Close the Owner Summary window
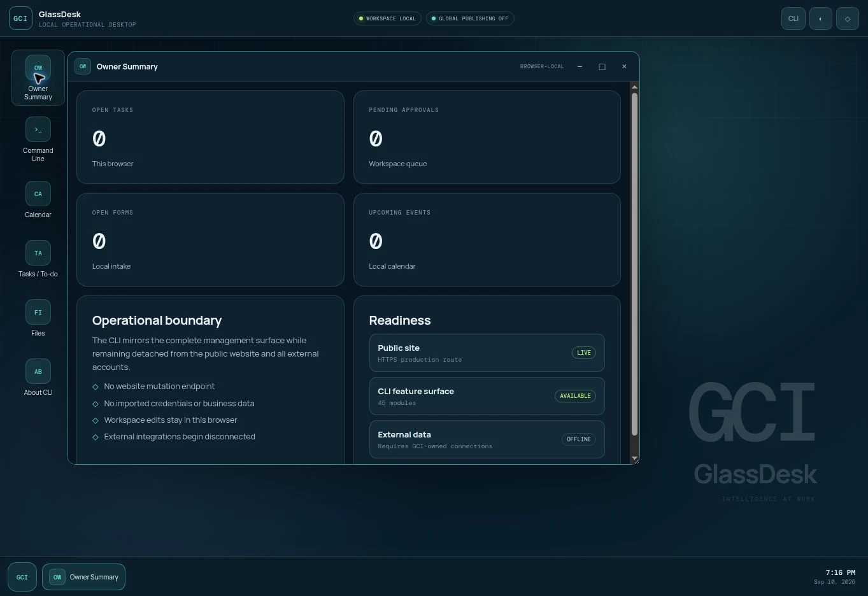 click(624, 66)
